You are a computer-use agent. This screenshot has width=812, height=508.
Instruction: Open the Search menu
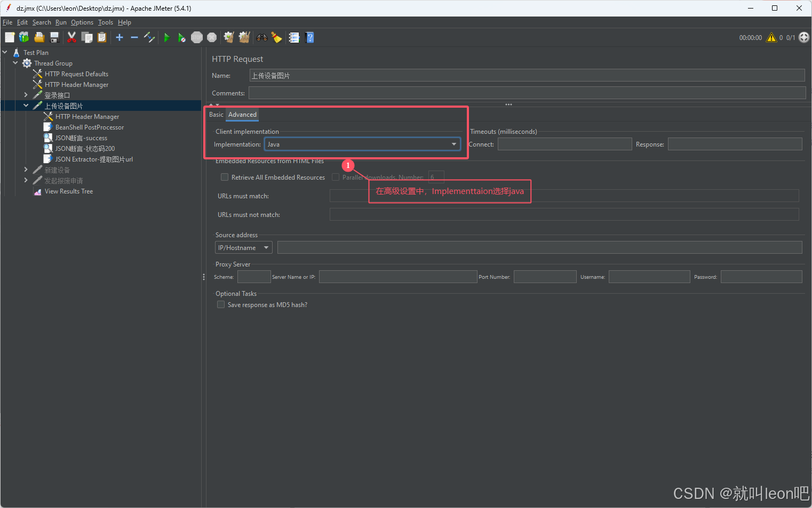click(x=42, y=22)
